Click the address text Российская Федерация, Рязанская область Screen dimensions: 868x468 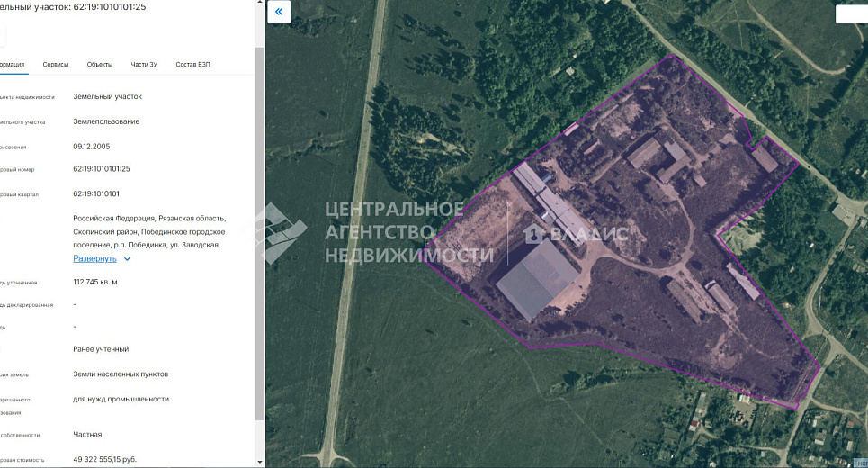pyautogui.click(x=149, y=218)
